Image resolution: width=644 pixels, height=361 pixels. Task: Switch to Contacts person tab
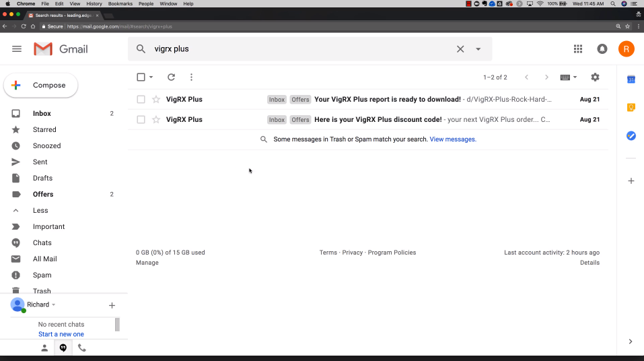tap(44, 348)
